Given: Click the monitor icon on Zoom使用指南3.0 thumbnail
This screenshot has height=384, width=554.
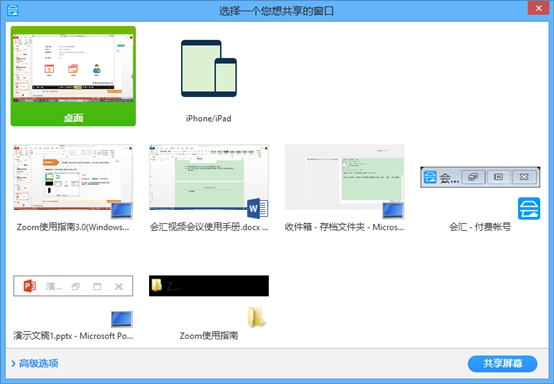Looking at the screenshot, I should pos(122,211).
